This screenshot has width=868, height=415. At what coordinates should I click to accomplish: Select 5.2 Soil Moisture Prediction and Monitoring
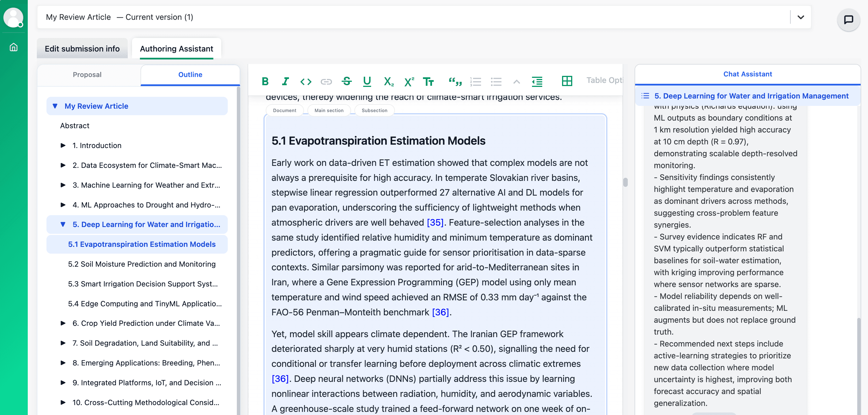[142, 264]
